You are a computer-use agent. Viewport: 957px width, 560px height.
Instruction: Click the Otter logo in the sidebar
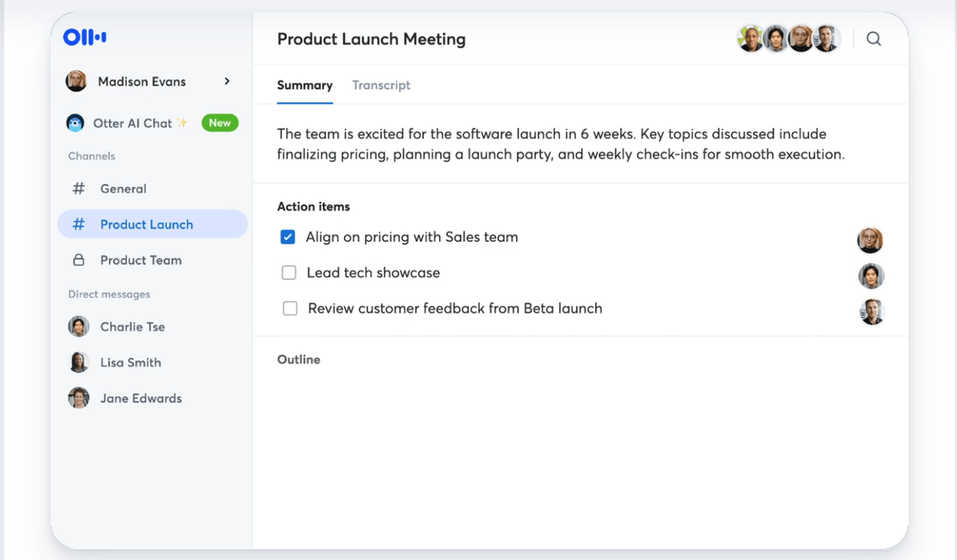(x=84, y=36)
